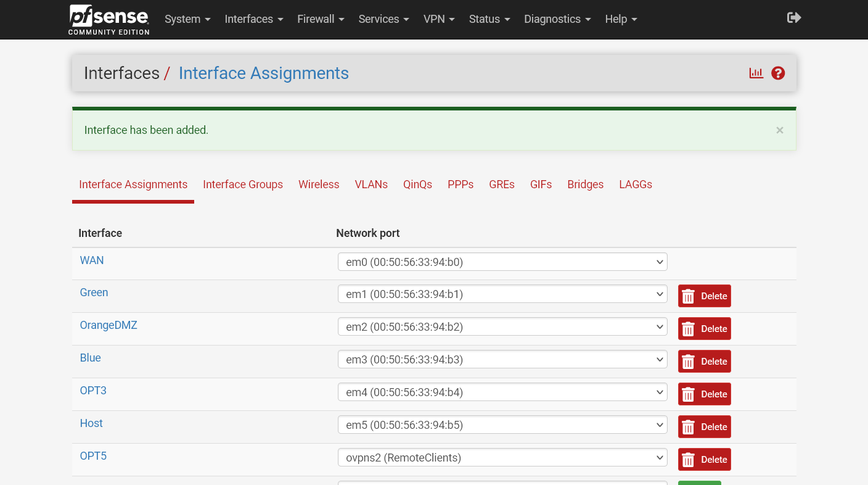Click the trash icon beside Blue interface

click(x=688, y=361)
